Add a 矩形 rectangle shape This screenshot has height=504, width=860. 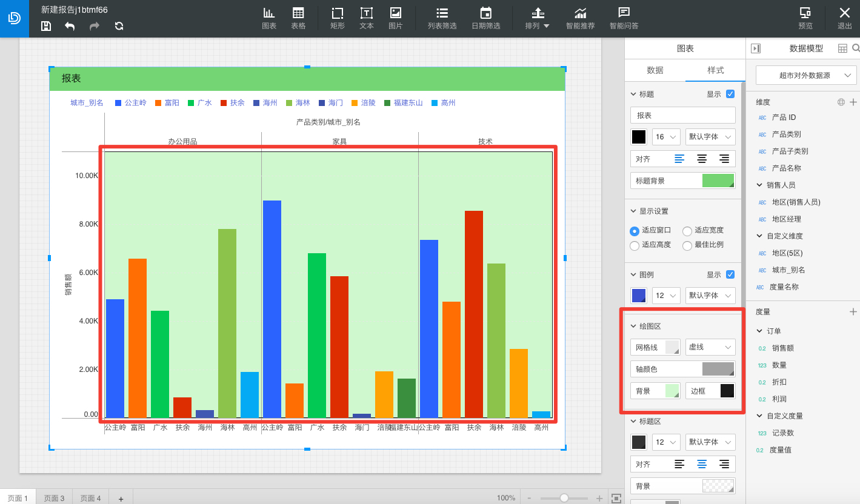pyautogui.click(x=338, y=18)
